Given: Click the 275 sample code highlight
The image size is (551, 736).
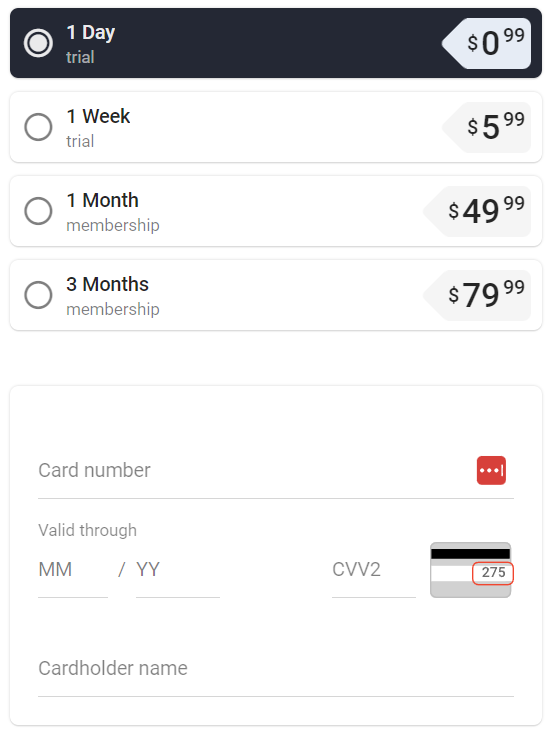Looking at the screenshot, I should tap(493, 573).
